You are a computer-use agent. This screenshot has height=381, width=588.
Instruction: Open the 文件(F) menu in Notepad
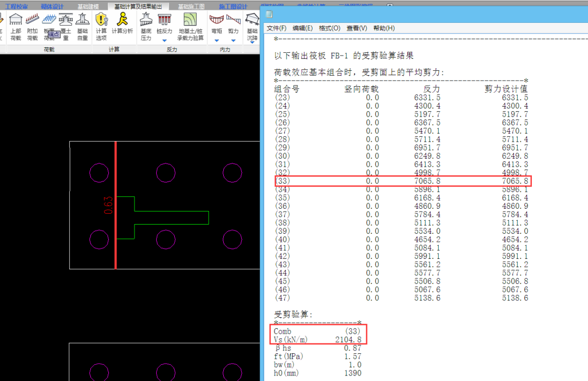click(277, 28)
